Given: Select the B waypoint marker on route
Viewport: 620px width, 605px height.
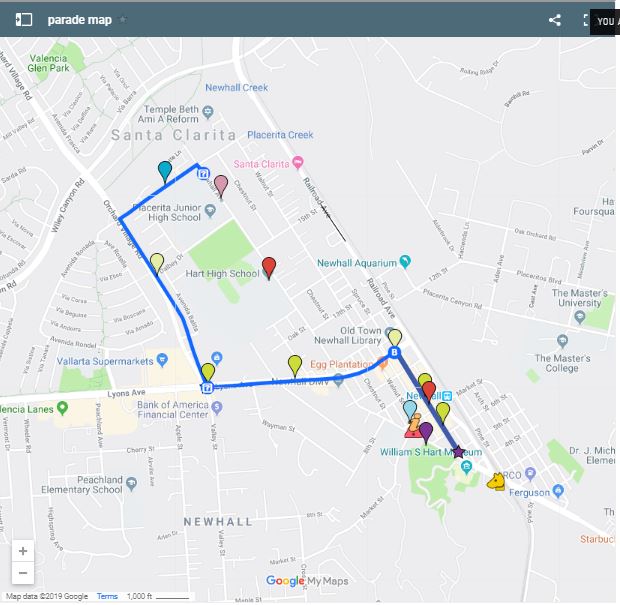Looking at the screenshot, I should click(394, 352).
